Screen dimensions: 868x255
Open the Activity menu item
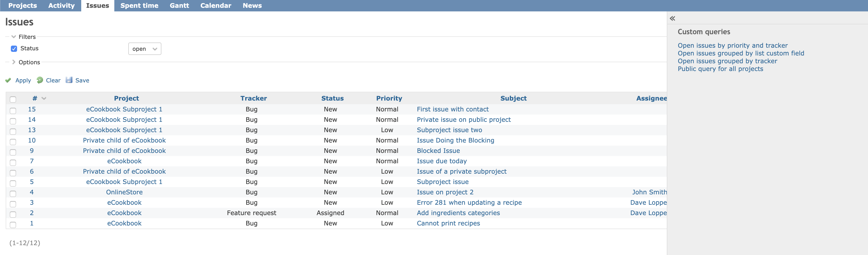(x=61, y=5)
